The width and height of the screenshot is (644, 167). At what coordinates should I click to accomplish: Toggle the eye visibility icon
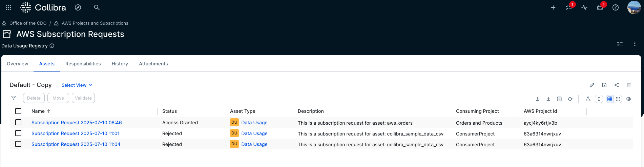[629, 99]
